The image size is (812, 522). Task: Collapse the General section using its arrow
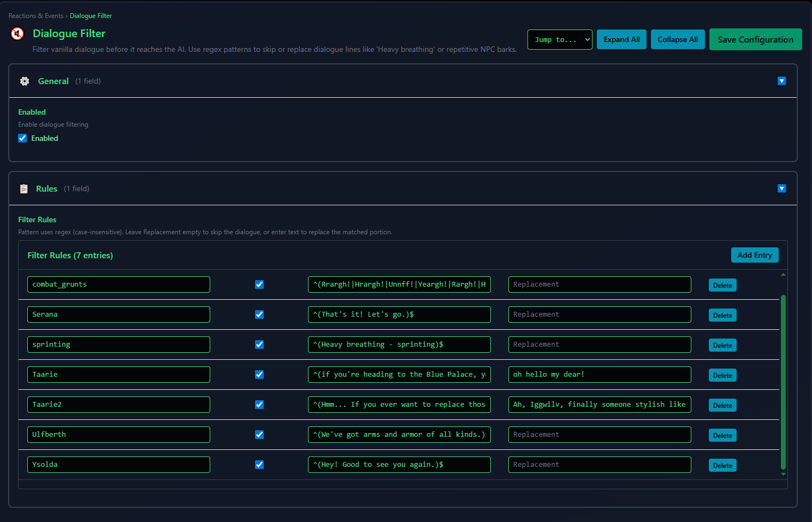[x=781, y=81]
